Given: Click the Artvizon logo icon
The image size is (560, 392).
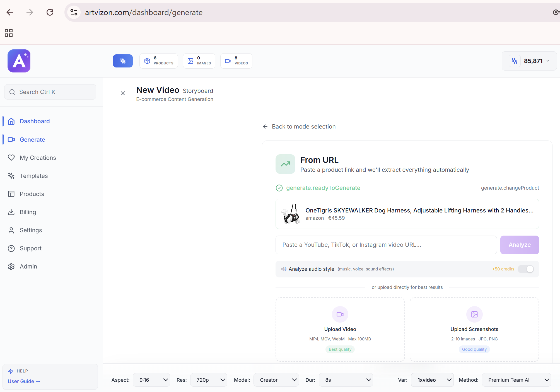Looking at the screenshot, I should coord(19,61).
